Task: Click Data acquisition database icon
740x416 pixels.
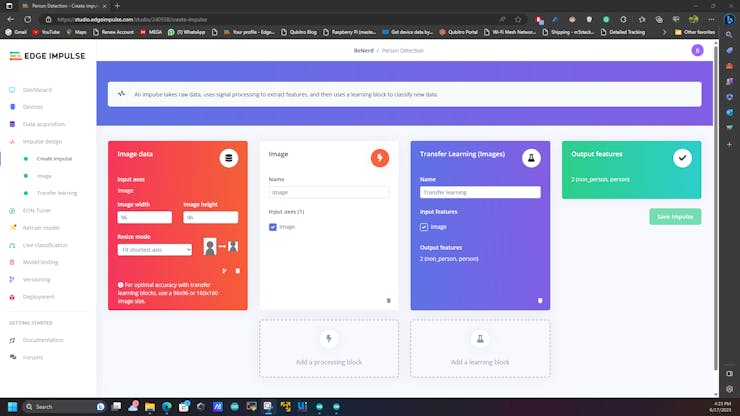Action: click(12, 124)
